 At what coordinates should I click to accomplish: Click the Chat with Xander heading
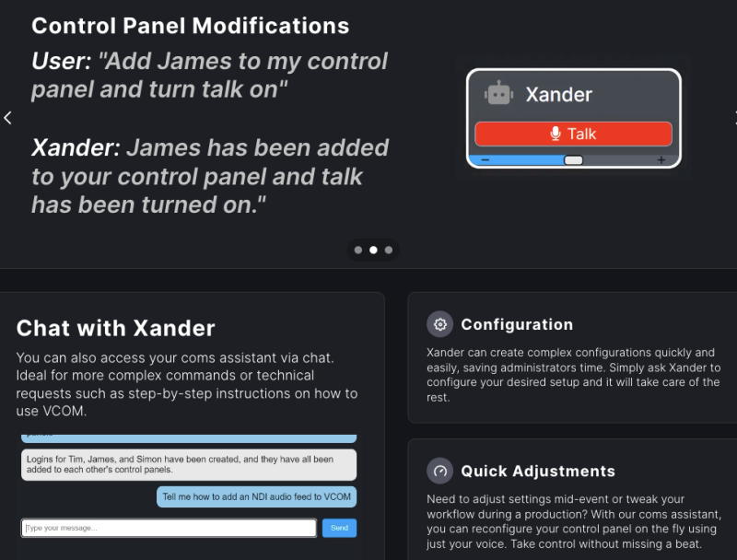coord(116,328)
